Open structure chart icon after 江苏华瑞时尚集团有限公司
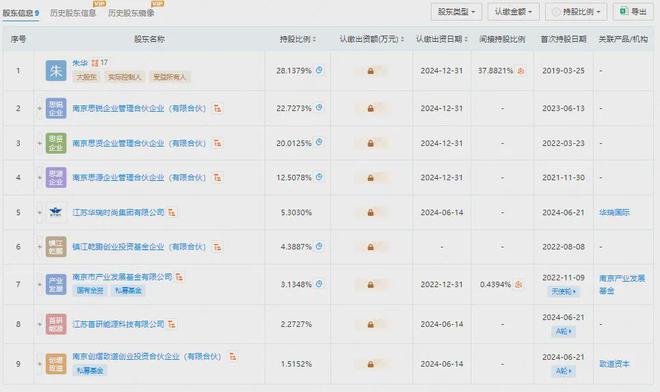Image resolution: width=660 pixels, height=392 pixels. pos(172,212)
